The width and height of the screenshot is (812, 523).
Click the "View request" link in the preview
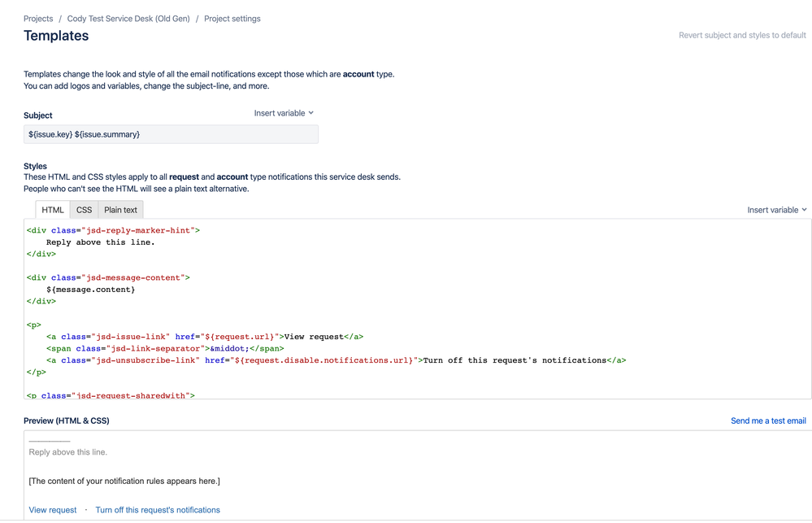click(51, 509)
